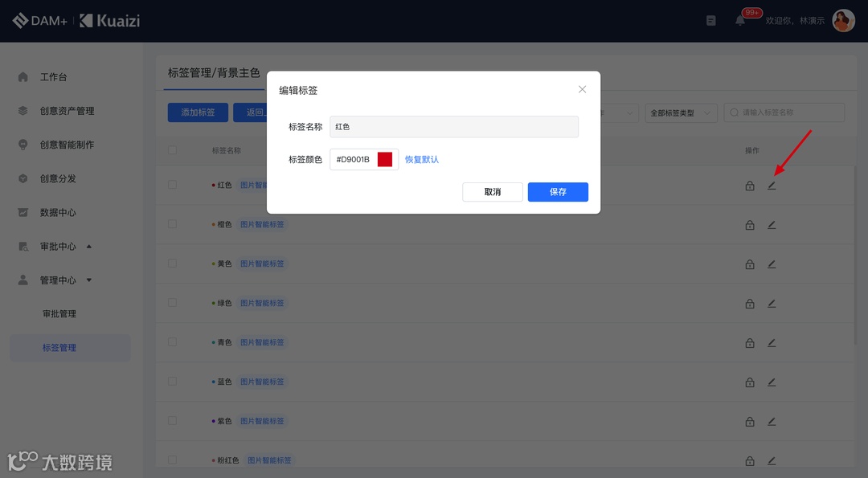The width and height of the screenshot is (868, 478).
Task: Open 创意资产管理 in sidebar
Action: pos(67,111)
